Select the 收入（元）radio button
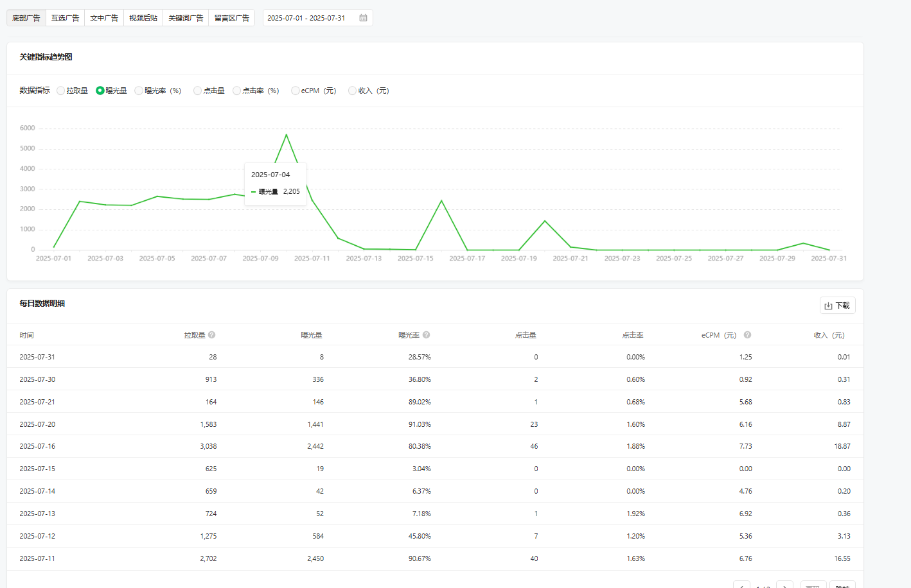Screen dimensions: 911x588 (352, 91)
